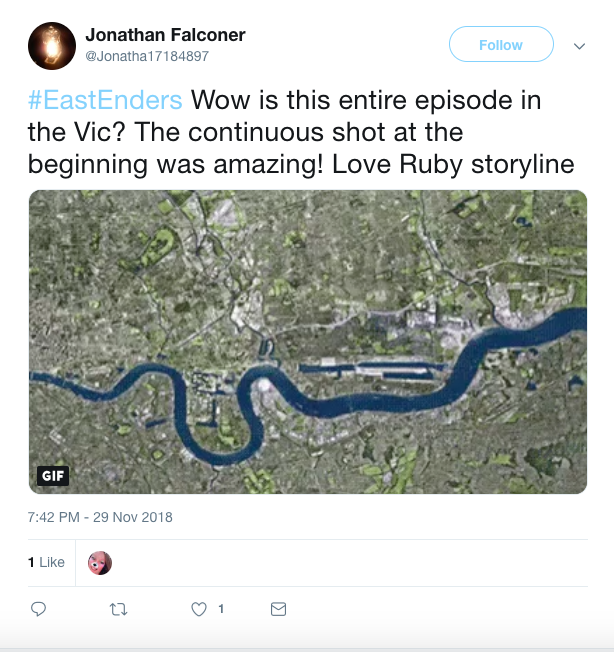Expand tweet options chevron menu
Image resolution: width=614 pixels, height=652 pixels.
(x=579, y=46)
